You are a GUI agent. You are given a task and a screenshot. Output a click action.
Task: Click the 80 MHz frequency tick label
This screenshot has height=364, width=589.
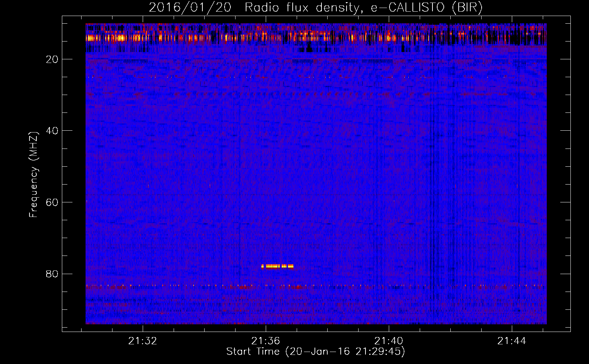(52, 274)
